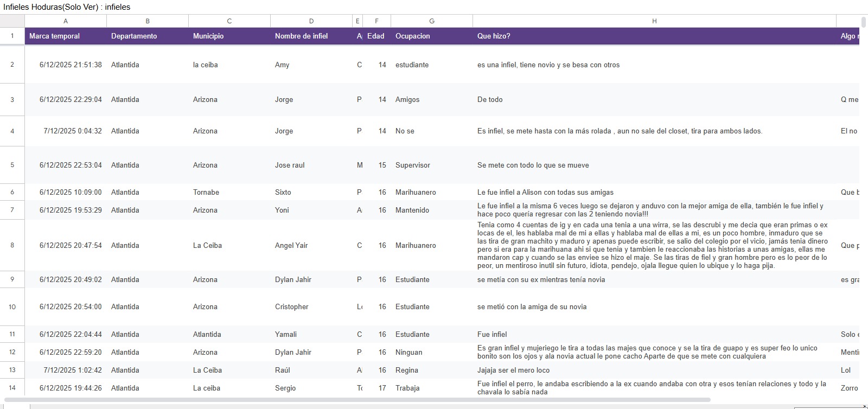868x409 pixels.
Task: Select the cell with 'Tornabe' municipio
Action: (x=229, y=192)
